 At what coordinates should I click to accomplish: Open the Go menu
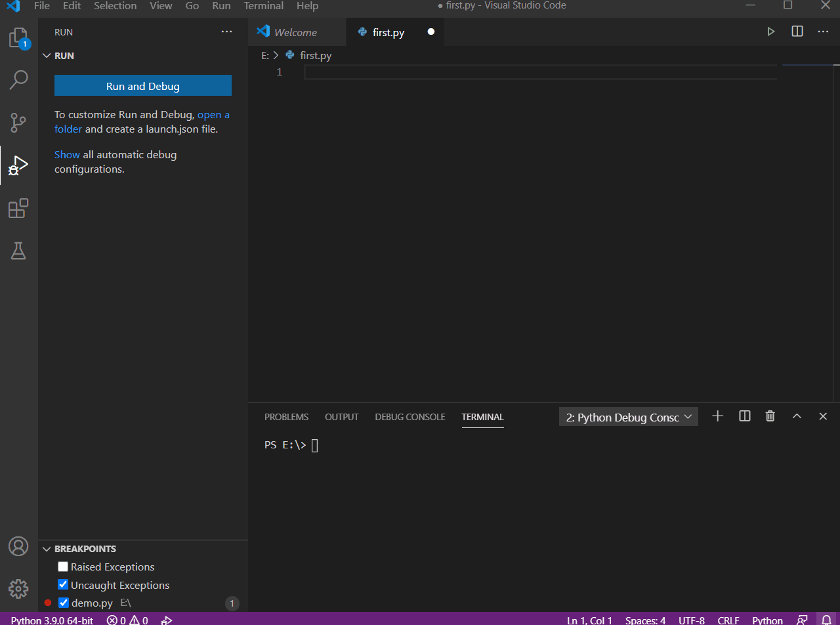(192, 6)
